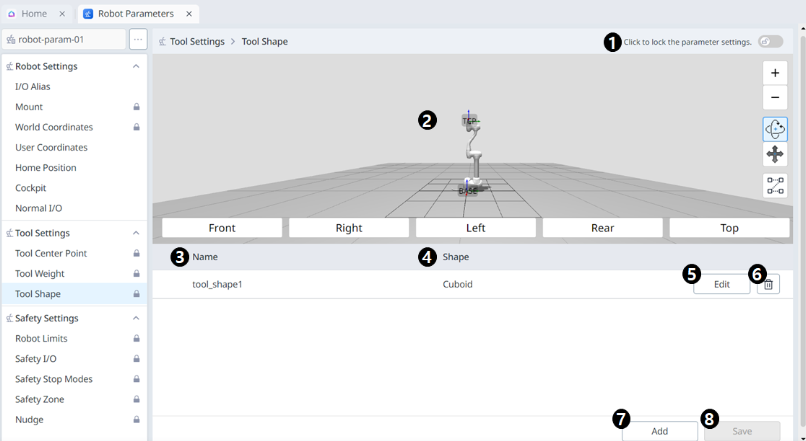
Task: Zoom out the 3D robot view
Action: point(775,98)
